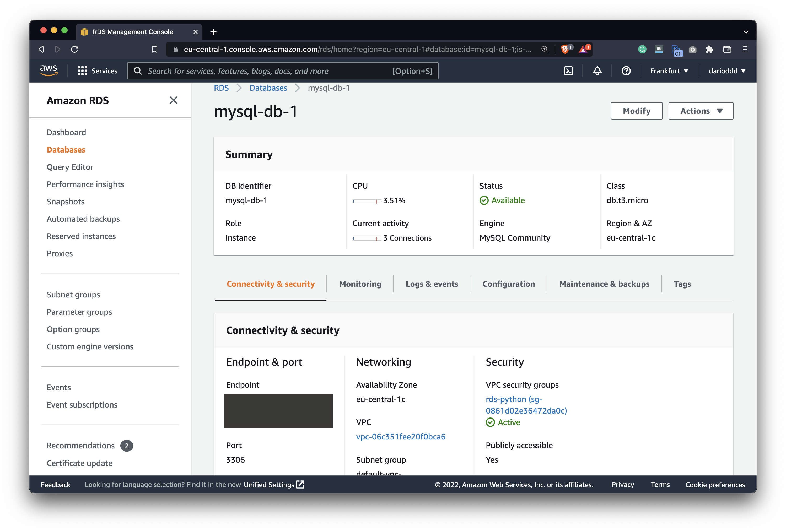Open Query Editor in the sidebar
The height and width of the screenshot is (532, 786).
[70, 167]
